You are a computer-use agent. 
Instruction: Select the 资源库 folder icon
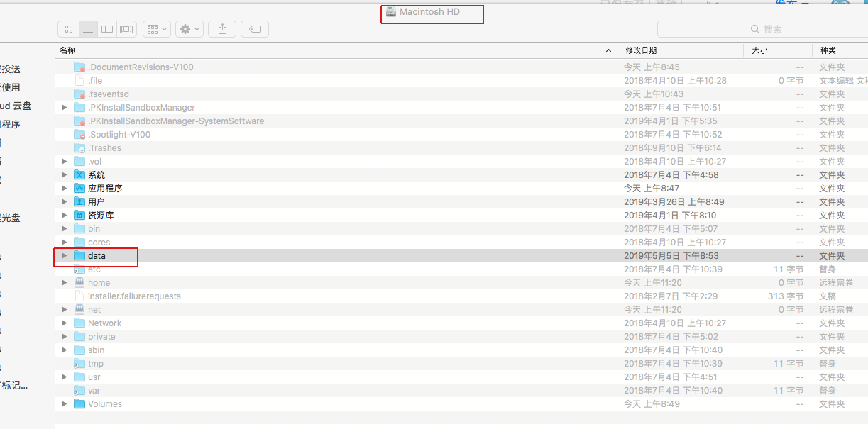coord(79,216)
